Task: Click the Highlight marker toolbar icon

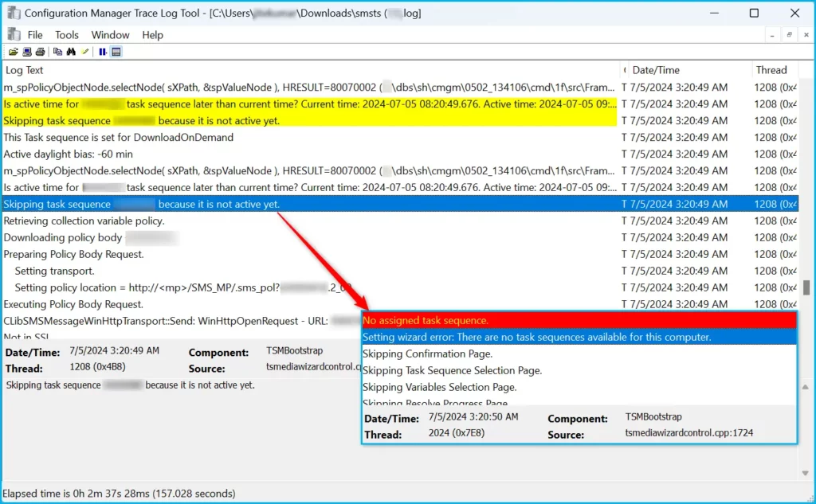Action: coord(84,52)
